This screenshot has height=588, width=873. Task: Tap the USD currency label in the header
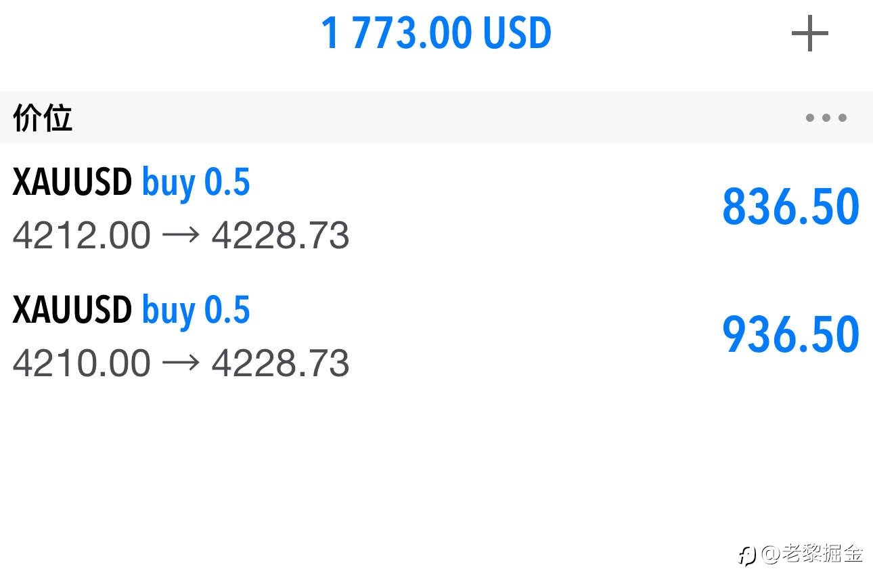516,34
